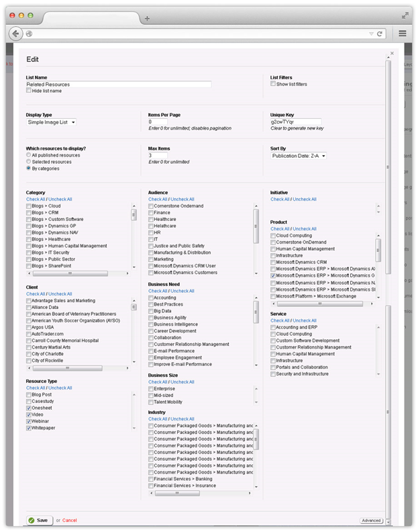The image size is (418, 532).
Task: Click the Audience list vertical scrollbar
Action: [256, 226]
